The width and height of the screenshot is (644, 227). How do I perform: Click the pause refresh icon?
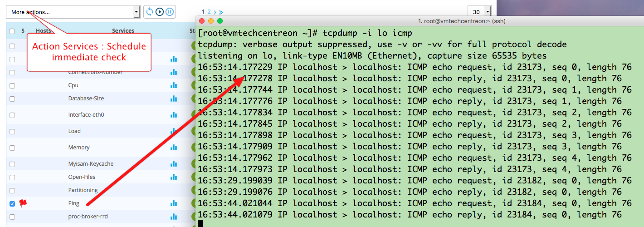[x=170, y=12]
